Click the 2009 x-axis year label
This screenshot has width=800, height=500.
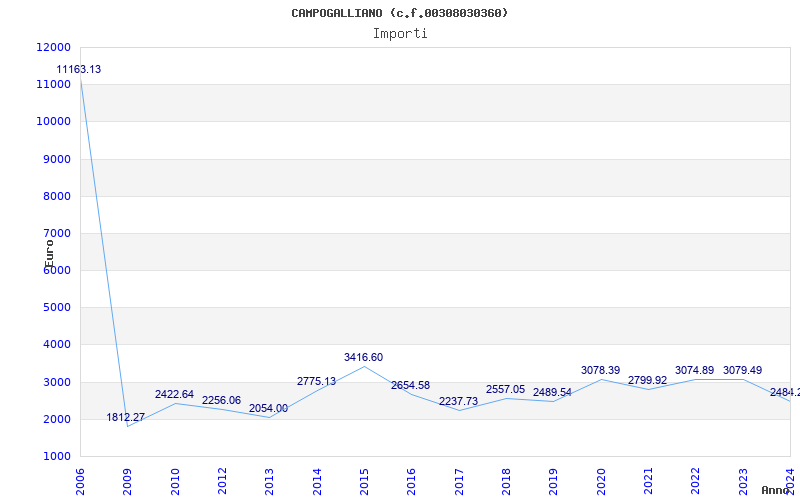click(128, 481)
